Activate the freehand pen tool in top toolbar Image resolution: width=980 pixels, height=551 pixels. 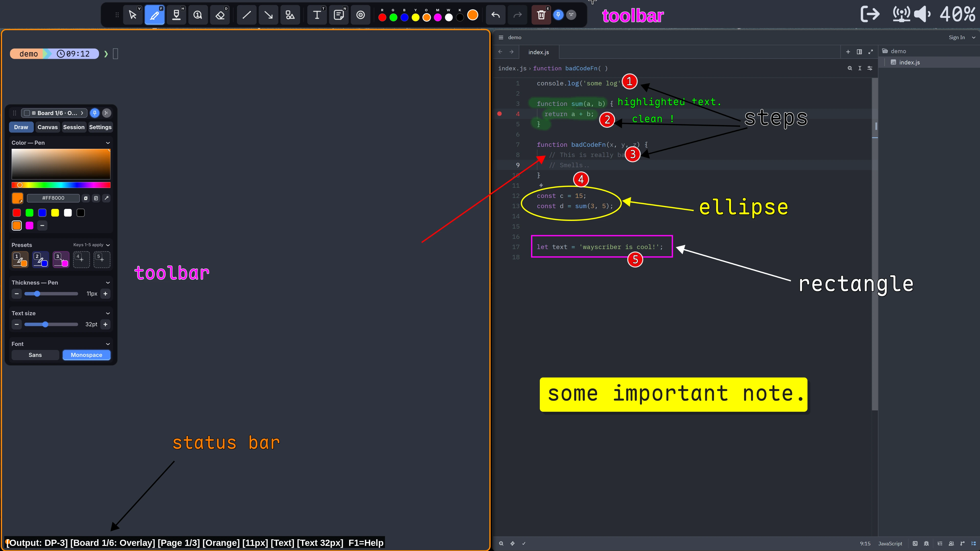click(155, 15)
